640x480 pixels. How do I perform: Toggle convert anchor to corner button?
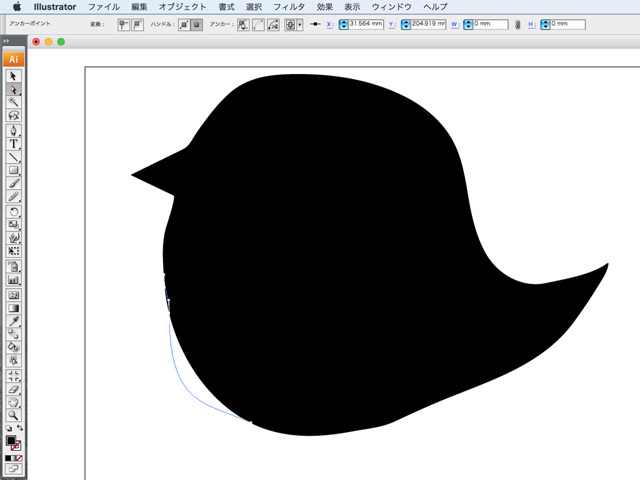tap(122, 24)
